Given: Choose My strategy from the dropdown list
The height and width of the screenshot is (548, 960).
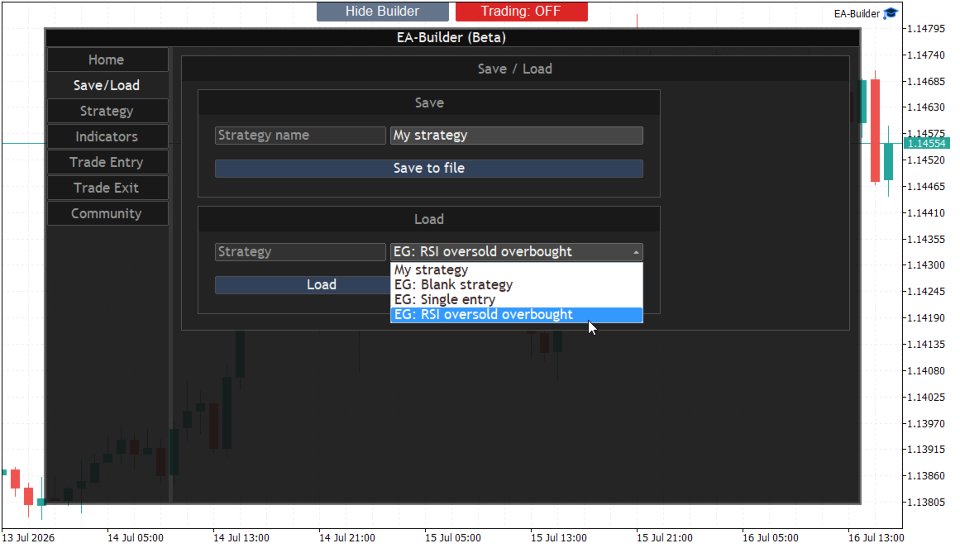Looking at the screenshot, I should coord(516,270).
